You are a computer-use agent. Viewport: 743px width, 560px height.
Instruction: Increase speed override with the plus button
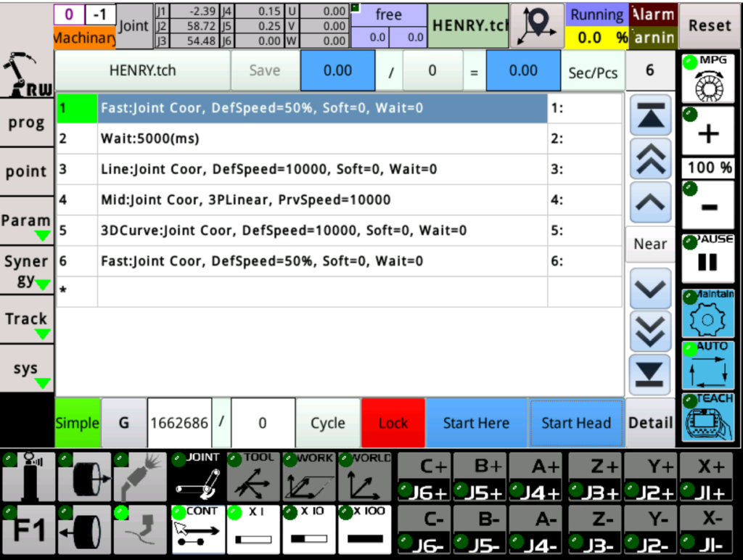(708, 132)
